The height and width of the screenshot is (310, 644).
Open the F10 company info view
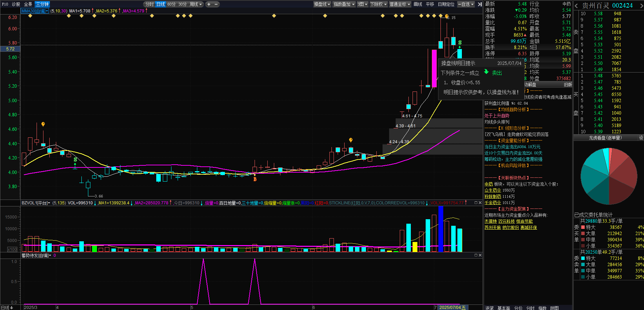pos(5,4)
